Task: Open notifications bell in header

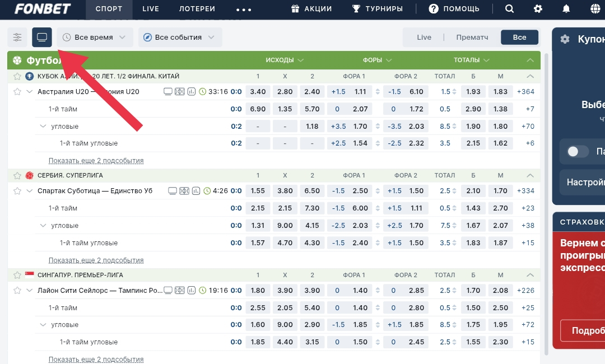Action: 566,9
